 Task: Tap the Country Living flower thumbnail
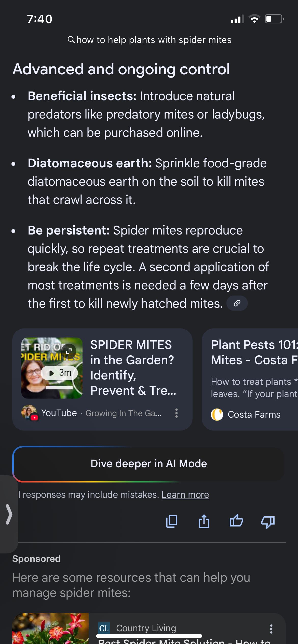(x=50, y=628)
